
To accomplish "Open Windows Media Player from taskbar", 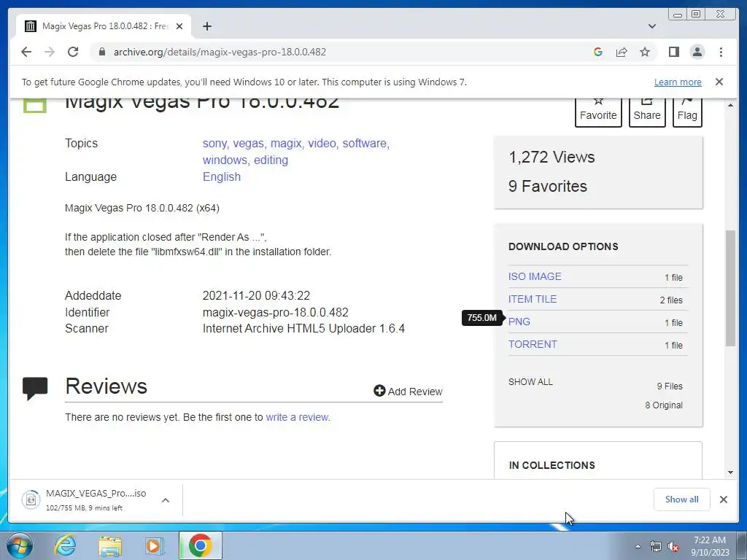I will (x=154, y=545).
